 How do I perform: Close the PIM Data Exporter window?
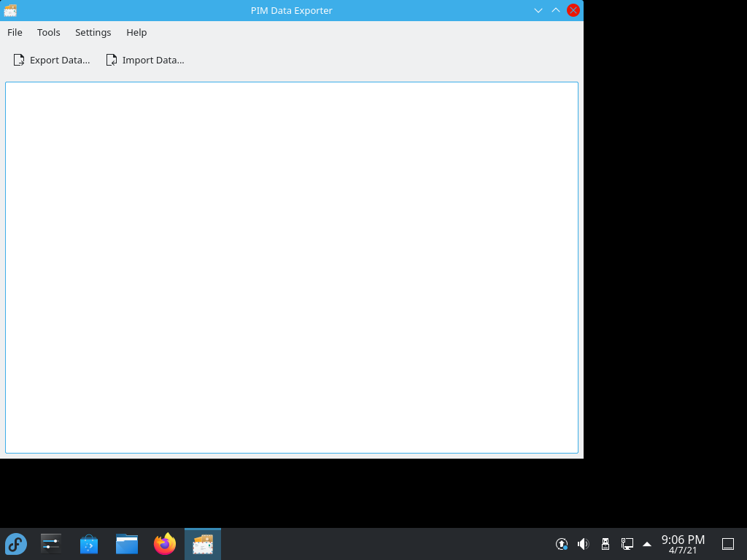573,10
